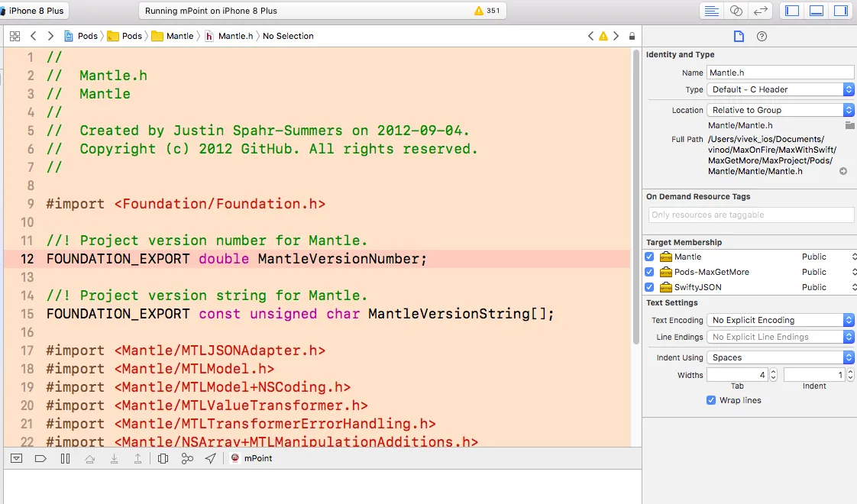Click the Step into button

tap(114, 459)
